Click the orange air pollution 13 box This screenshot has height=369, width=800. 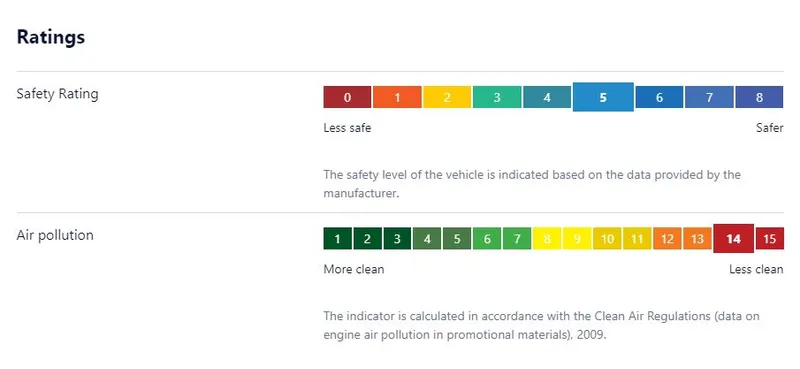coord(697,238)
